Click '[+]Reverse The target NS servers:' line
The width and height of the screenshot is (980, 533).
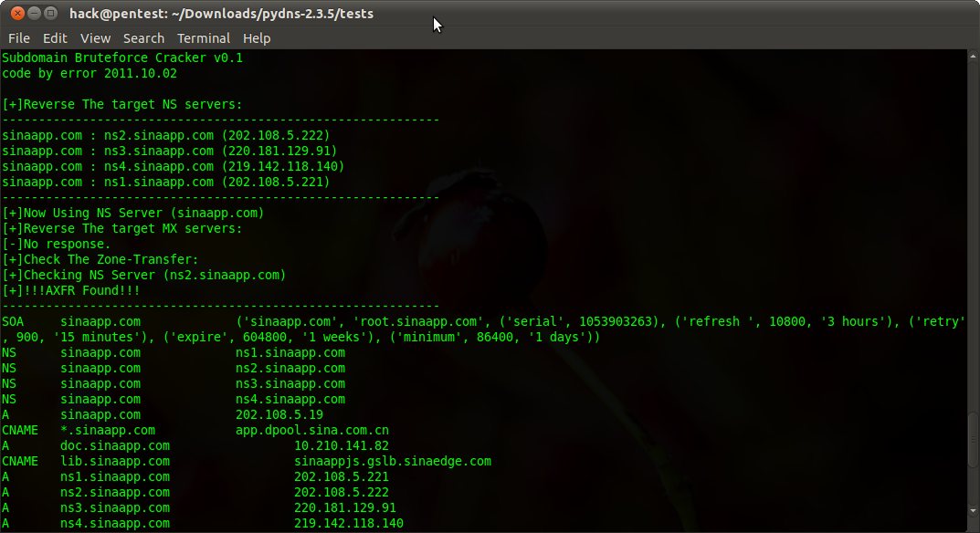[x=121, y=104]
